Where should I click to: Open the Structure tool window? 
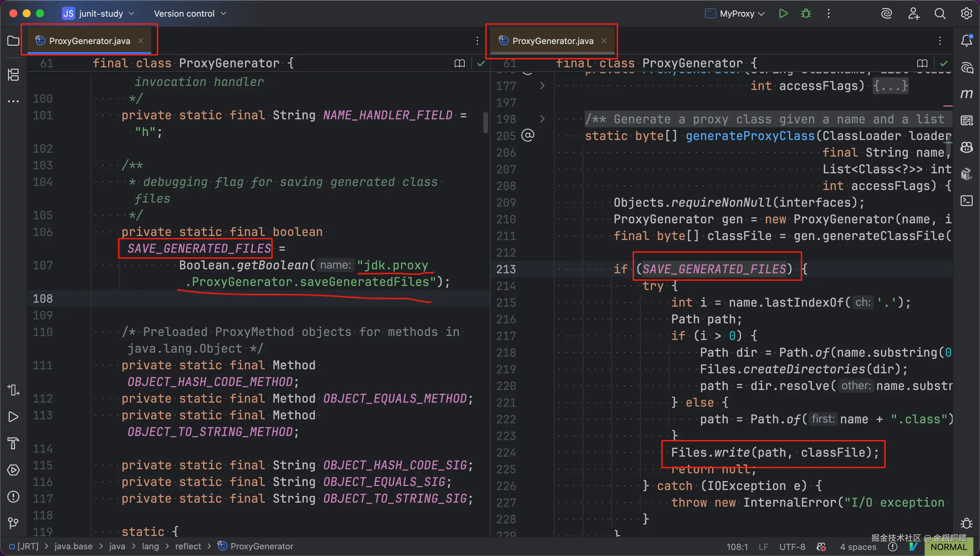point(13,74)
